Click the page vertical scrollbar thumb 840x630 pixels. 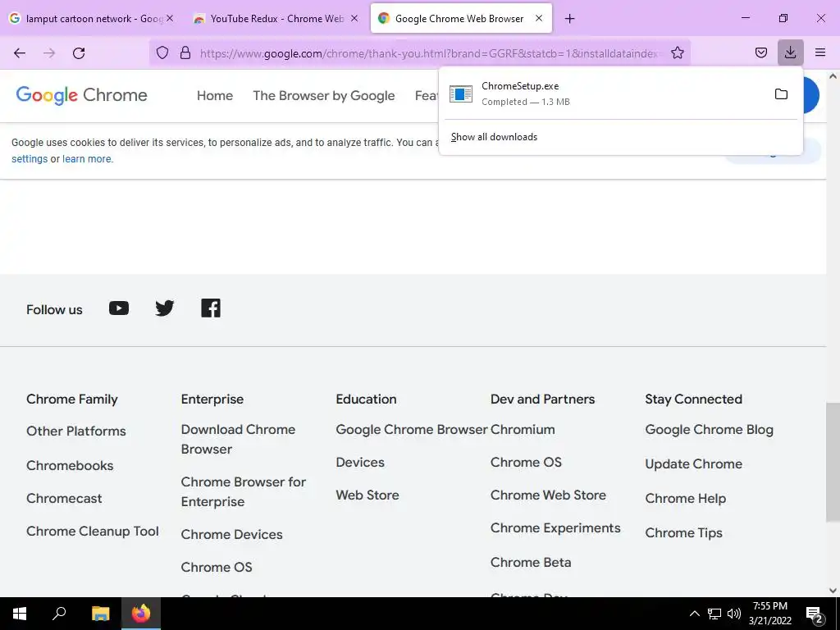click(x=833, y=462)
